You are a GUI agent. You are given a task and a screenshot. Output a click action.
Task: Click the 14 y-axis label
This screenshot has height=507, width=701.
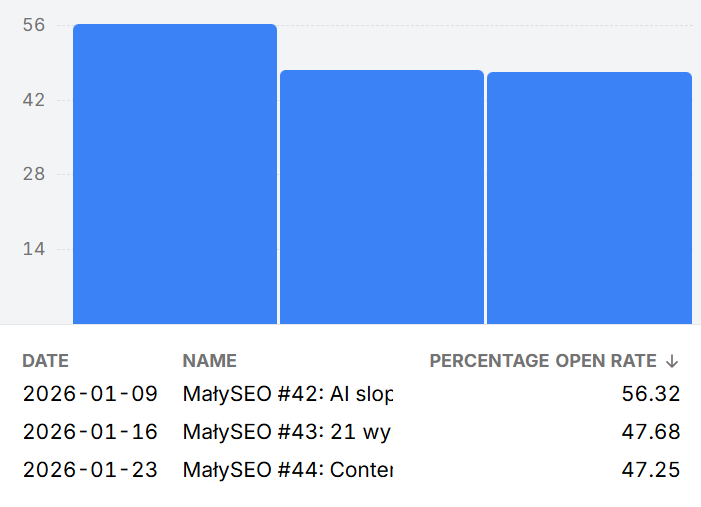click(x=34, y=249)
